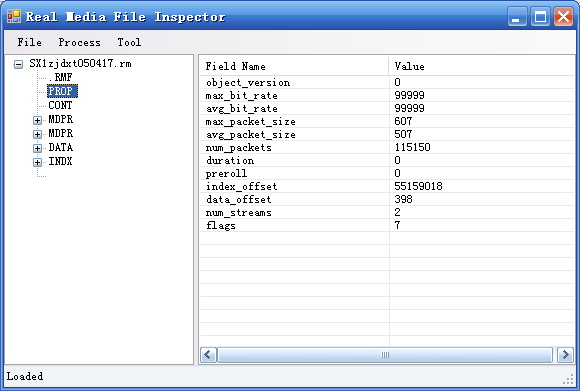Click the Field Name column header
This screenshot has width=580, height=391.
click(294, 66)
